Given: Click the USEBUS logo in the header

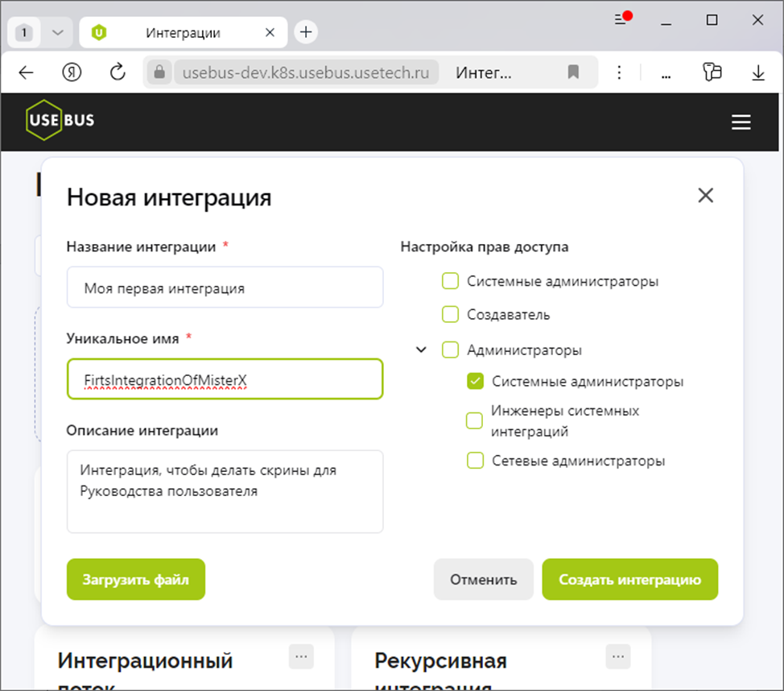Looking at the screenshot, I should tap(60, 120).
